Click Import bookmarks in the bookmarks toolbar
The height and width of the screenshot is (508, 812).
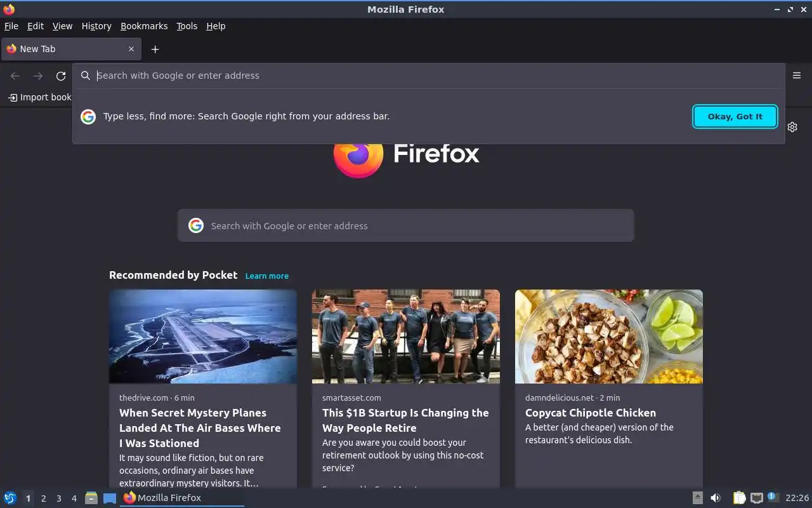point(39,97)
